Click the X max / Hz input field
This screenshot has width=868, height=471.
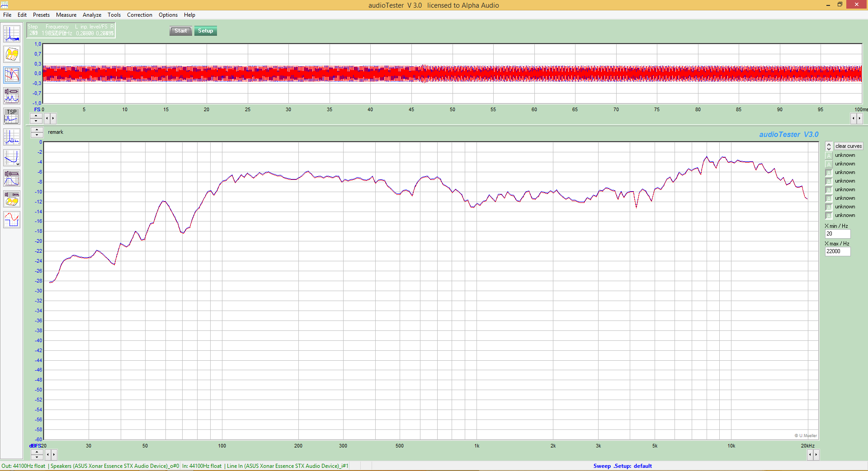tap(838, 251)
